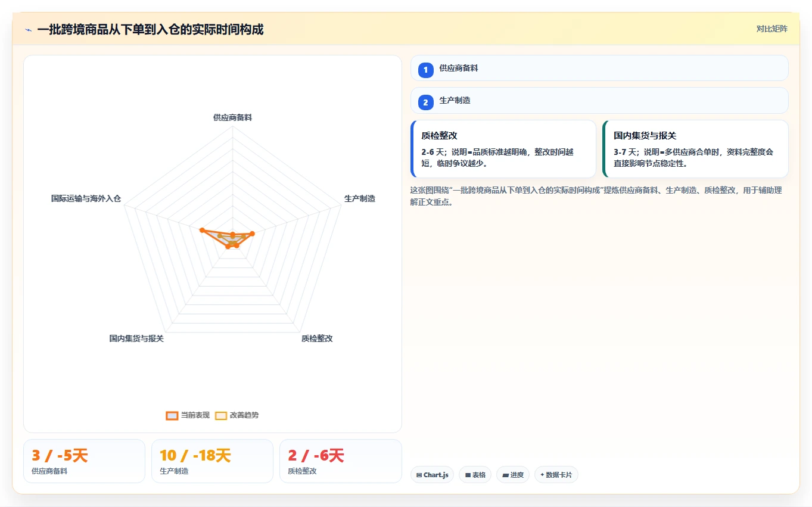Click the Chart.js tag chip

point(432,475)
